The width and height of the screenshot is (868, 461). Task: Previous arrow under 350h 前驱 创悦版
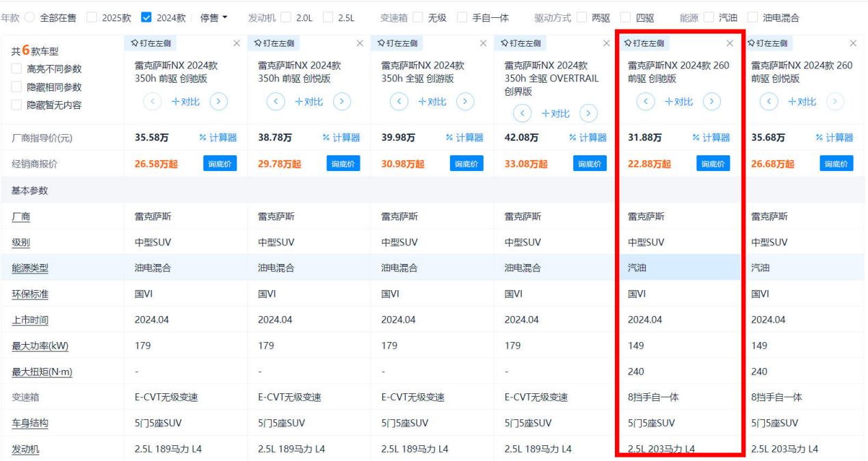pos(275,101)
